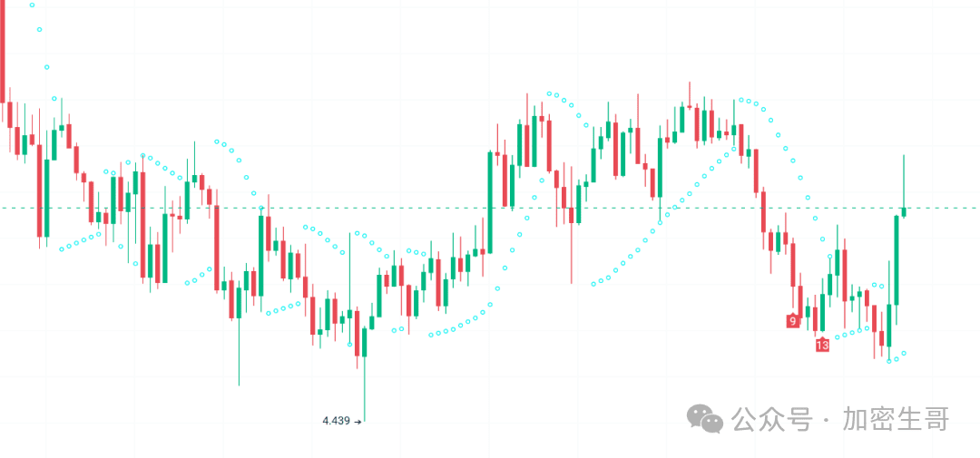Screen dimensions: 980x458
Task: Select the topmost SAR dot in the upper-left corner
Action: [x=32, y=5]
